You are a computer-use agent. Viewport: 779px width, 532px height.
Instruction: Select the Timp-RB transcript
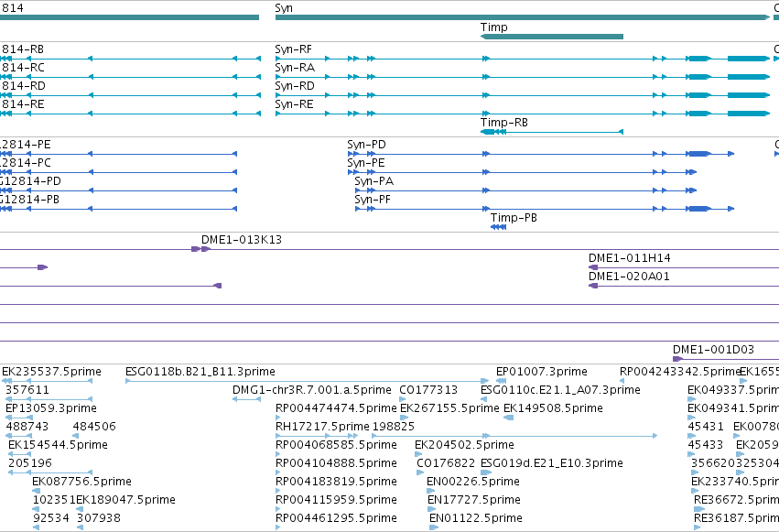tap(551, 132)
